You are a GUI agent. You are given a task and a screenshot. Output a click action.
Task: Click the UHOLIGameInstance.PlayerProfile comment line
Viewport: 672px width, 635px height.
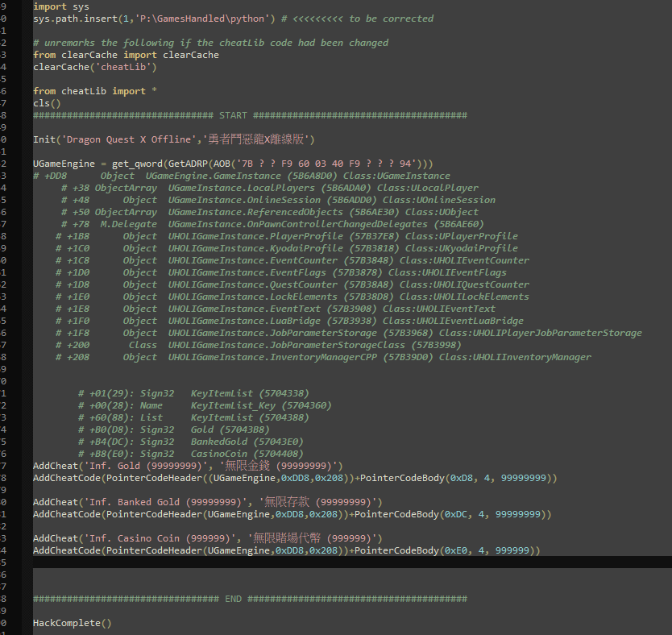tap(287, 236)
